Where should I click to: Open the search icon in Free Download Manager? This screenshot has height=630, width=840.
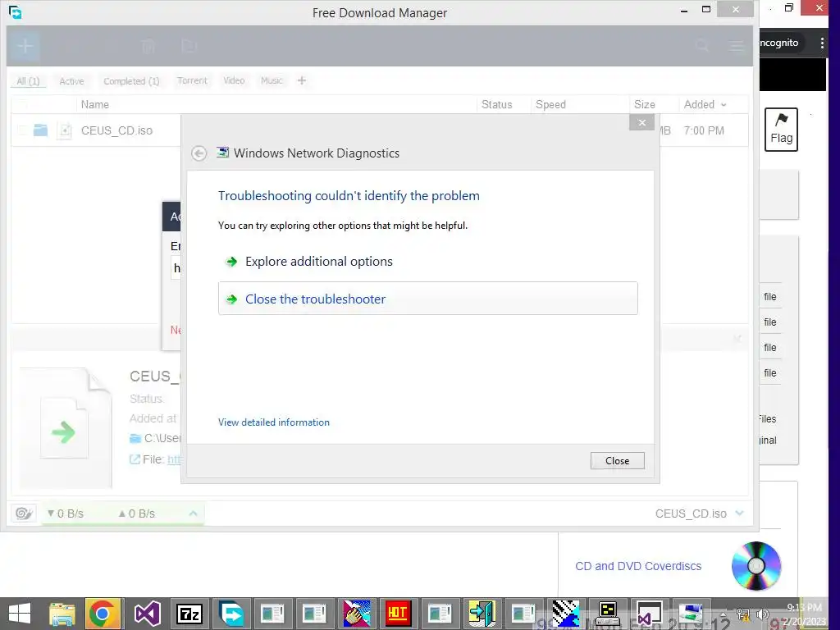(x=702, y=46)
